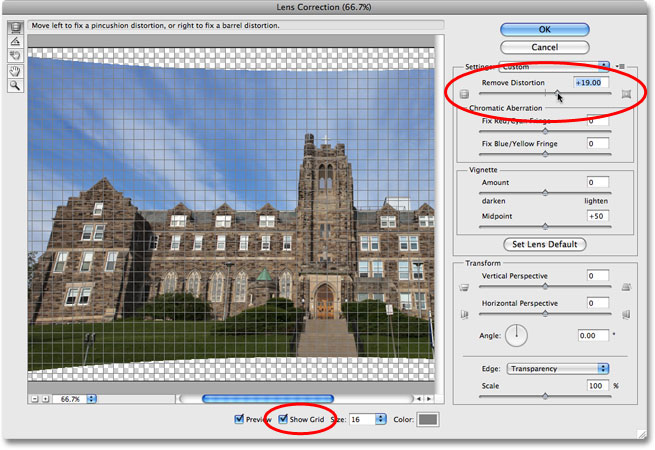The image size is (655, 450).
Task: Uncheck the Show Grid checkbox
Action: click(283, 419)
